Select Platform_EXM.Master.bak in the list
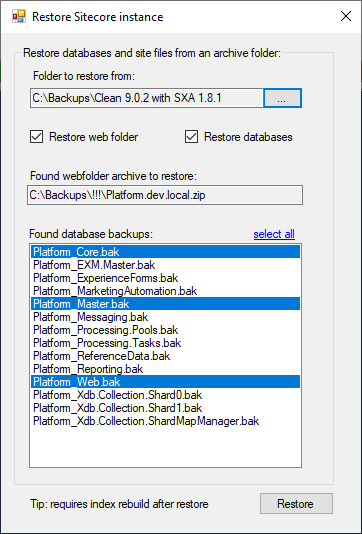Image resolution: width=362 pixels, height=534 pixels. coord(166,265)
